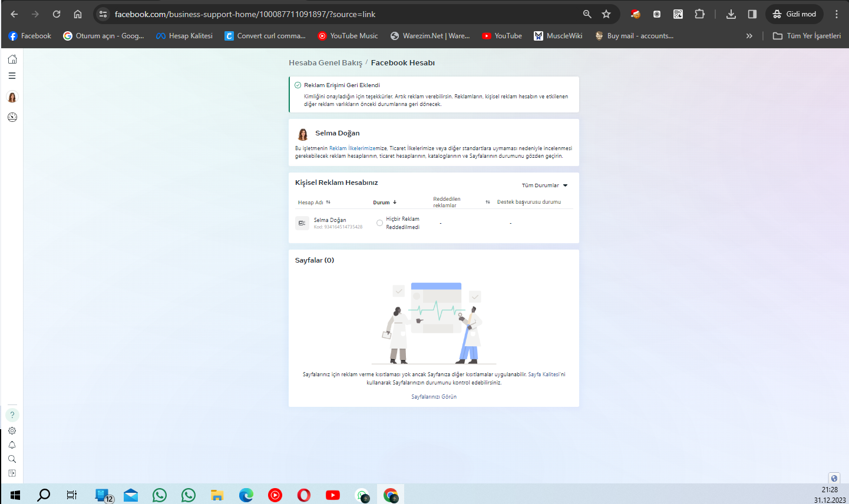This screenshot has width=849, height=504.
Task: Go to Hesaba Genel Bakış breadcrumb
Action: point(325,63)
